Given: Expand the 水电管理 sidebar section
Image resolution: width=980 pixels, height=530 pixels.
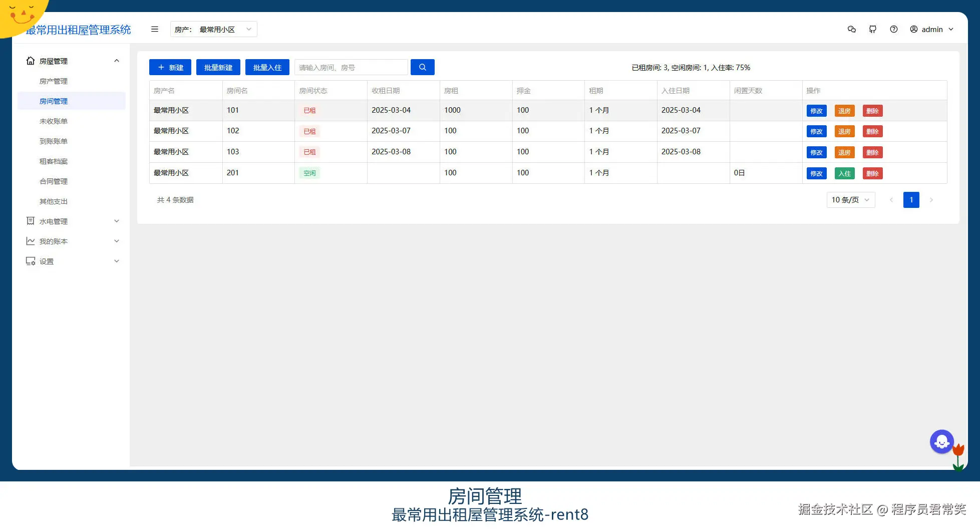Looking at the screenshot, I should 54,221.
